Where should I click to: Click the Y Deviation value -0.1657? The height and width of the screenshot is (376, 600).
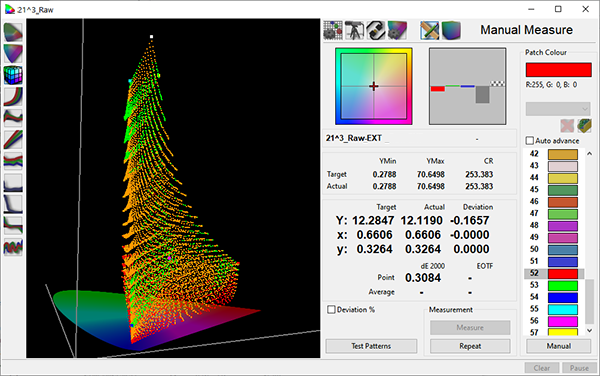click(x=470, y=221)
